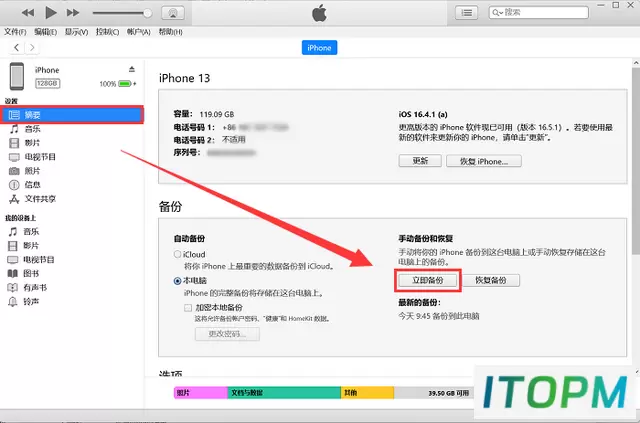Click the 立即备份 button
The width and height of the screenshot is (640, 423).
pyautogui.click(x=428, y=280)
